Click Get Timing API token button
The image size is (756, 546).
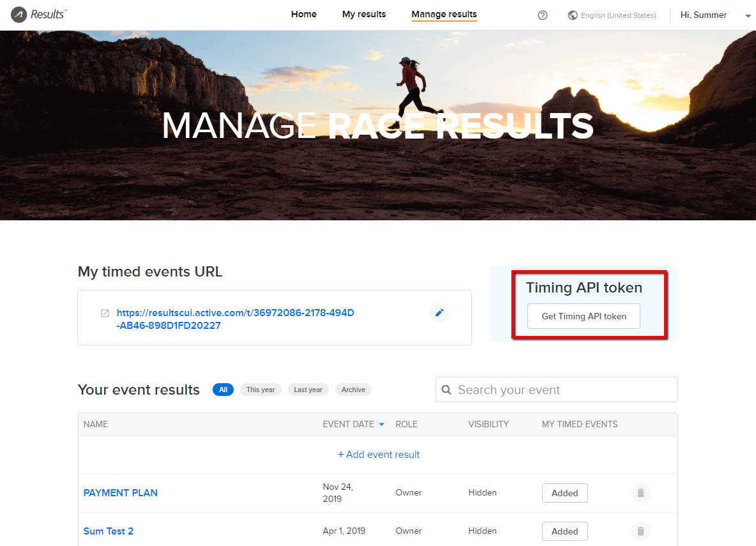pyautogui.click(x=584, y=316)
